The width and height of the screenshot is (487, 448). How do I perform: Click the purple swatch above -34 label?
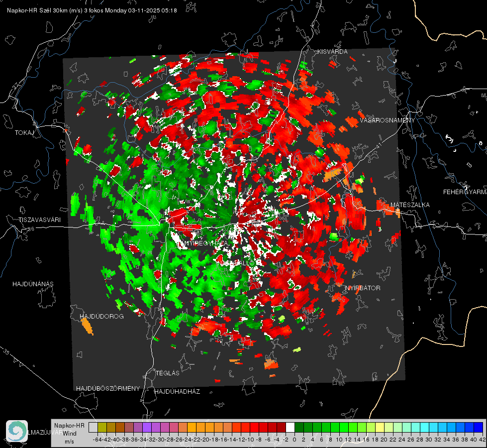click(x=147, y=427)
